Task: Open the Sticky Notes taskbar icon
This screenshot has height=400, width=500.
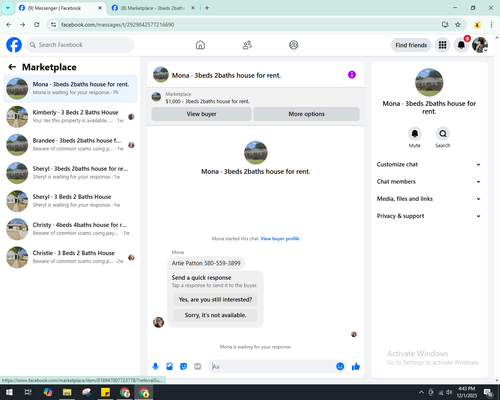Action: coord(105,392)
